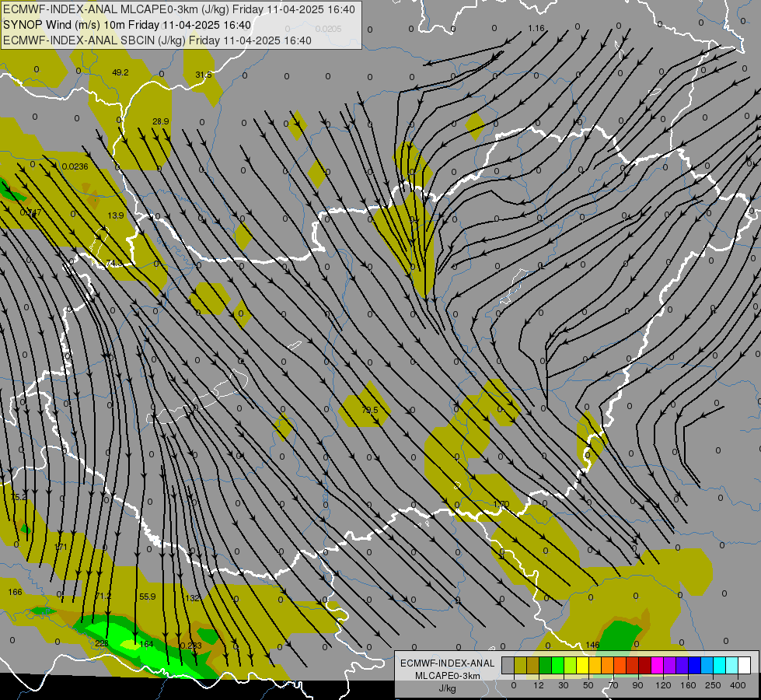Select the 166 map value
This screenshot has height=700, width=761.
[x=15, y=592]
